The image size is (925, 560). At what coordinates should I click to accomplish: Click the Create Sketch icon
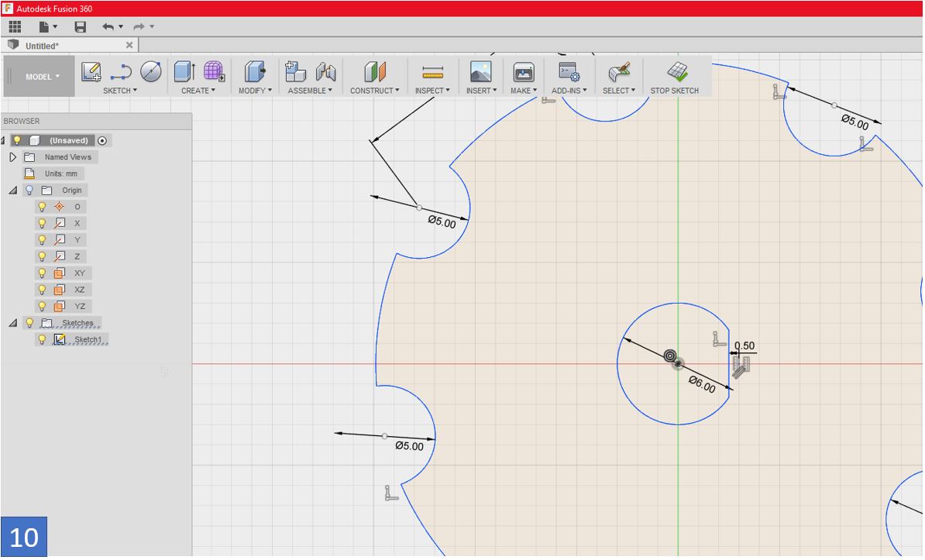pyautogui.click(x=91, y=72)
